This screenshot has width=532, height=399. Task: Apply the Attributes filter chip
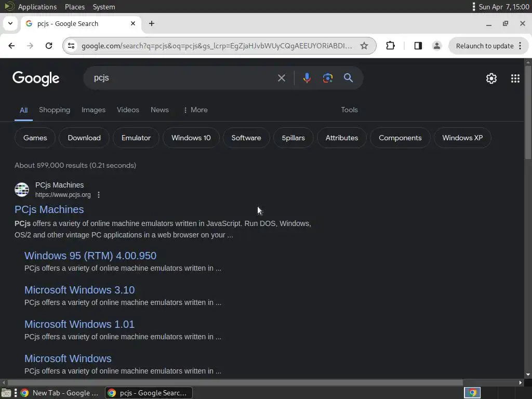(342, 138)
